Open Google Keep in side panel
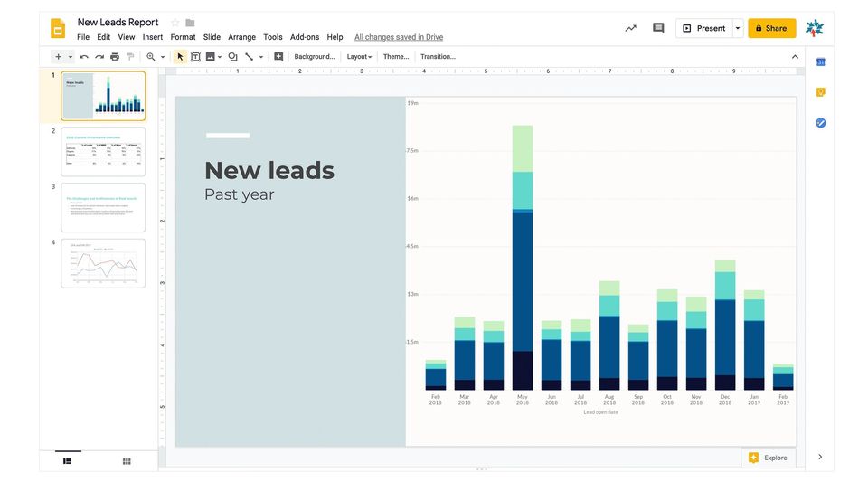868x482 pixels. coord(820,92)
